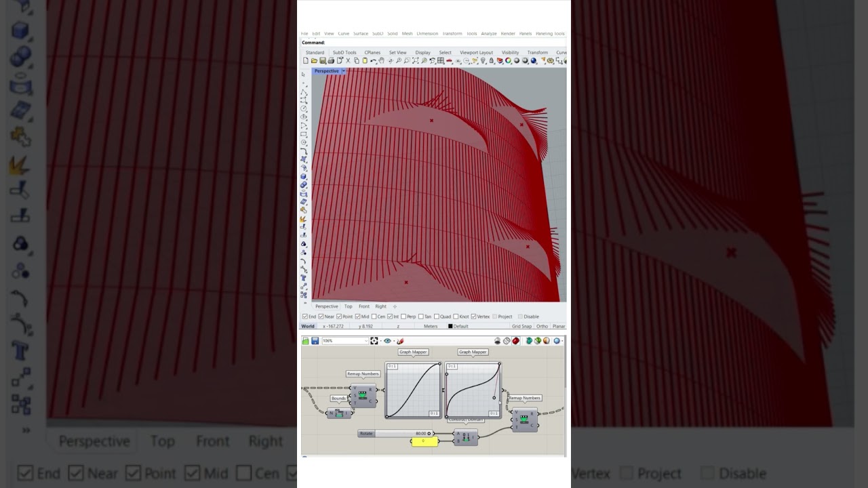The height and width of the screenshot is (488, 868).
Task: Open the Surface menu
Action: (361, 33)
